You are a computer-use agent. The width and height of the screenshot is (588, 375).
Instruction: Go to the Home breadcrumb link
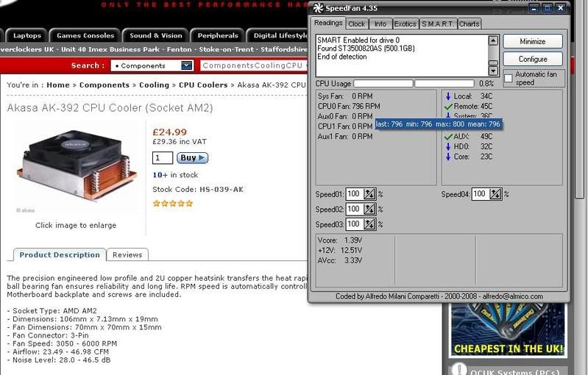[x=57, y=85]
